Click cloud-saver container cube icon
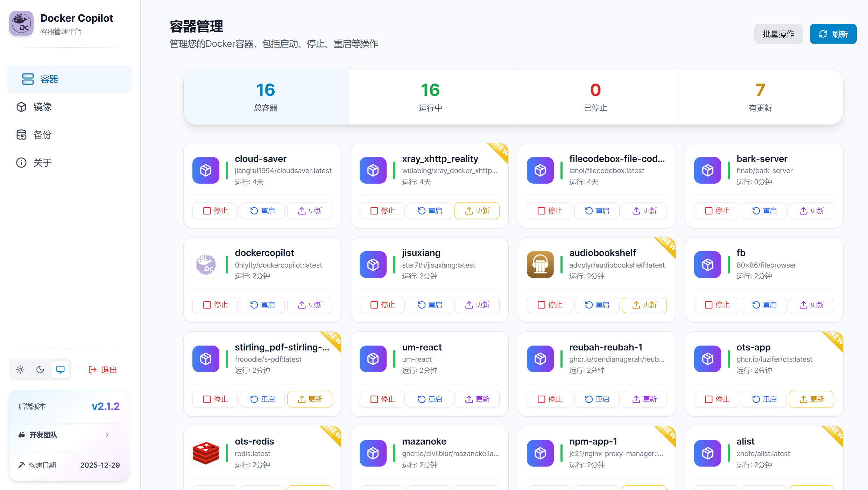 206,170
